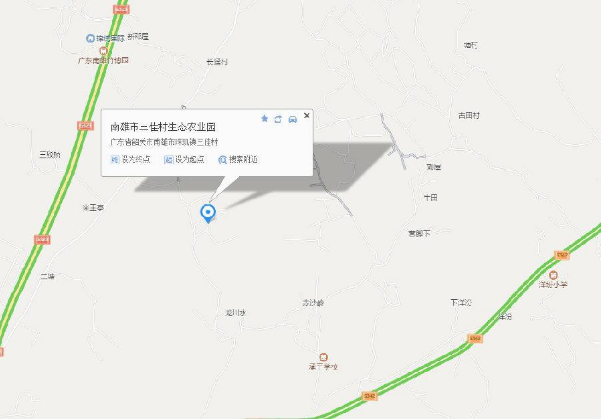Viewport: 602px width, 419px height.
Task: Select the blue hotel icon near 锦绣国际
Action: coord(90,38)
